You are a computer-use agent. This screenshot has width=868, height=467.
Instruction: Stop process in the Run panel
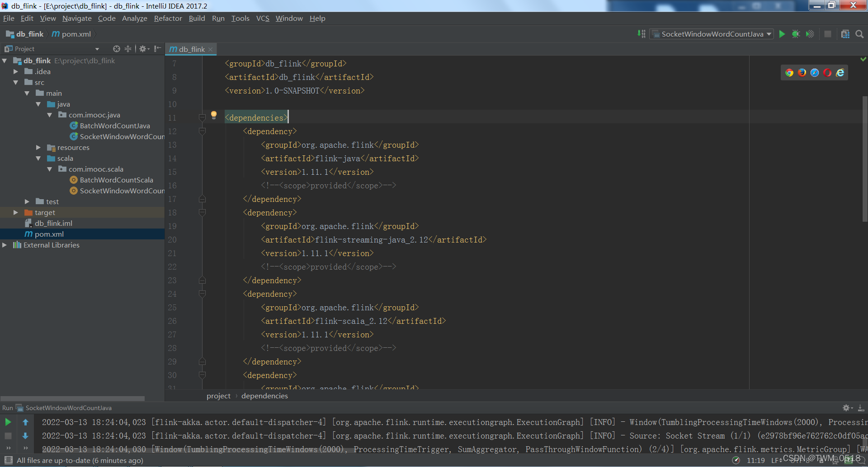8,436
